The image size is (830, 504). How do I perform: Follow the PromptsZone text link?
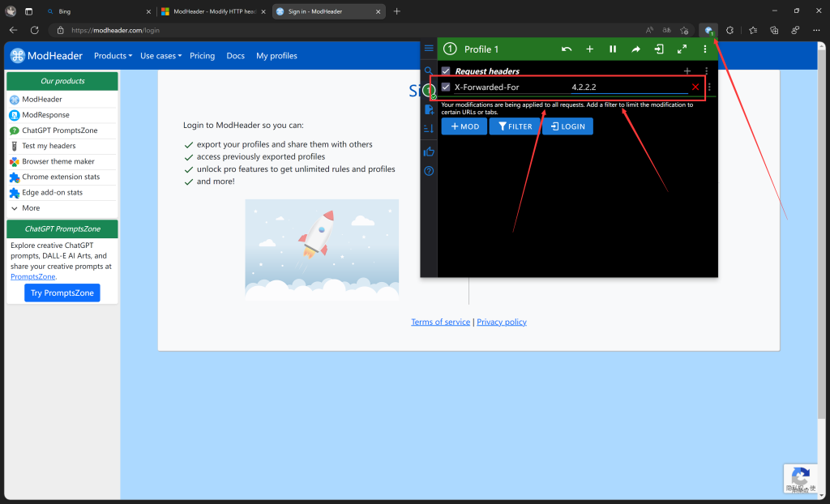32,277
